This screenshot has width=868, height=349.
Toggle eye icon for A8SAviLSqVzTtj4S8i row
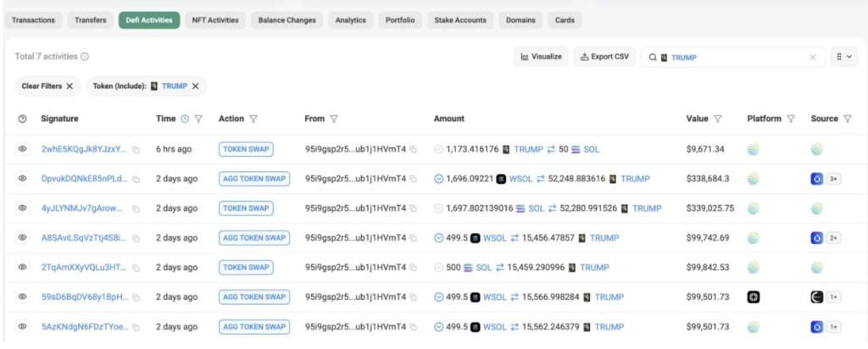[x=22, y=237]
